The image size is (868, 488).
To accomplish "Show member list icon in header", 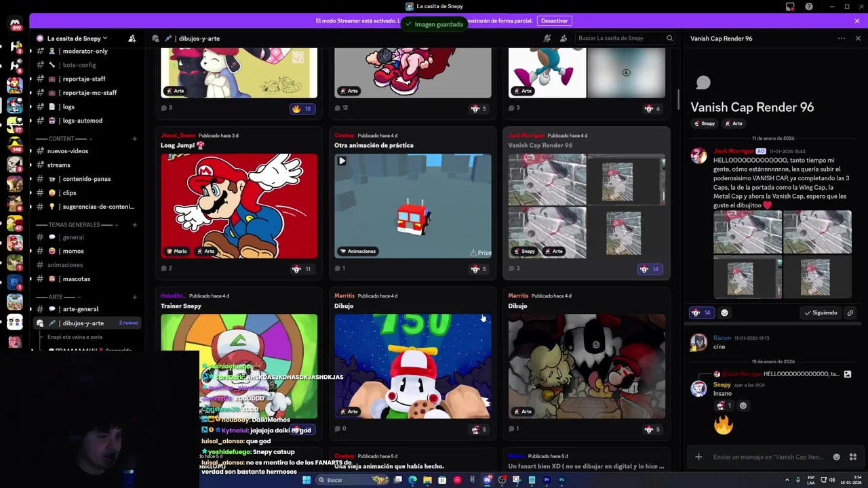I will [x=563, y=39].
